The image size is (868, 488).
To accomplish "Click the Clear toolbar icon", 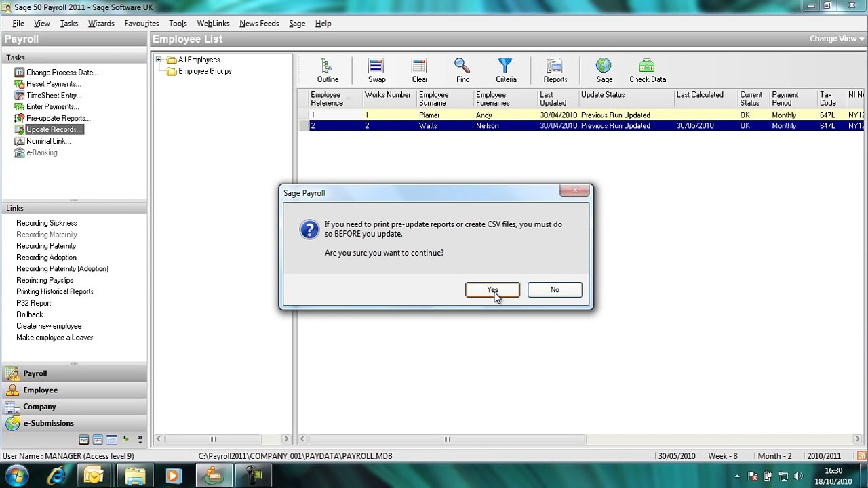I will click(x=420, y=70).
